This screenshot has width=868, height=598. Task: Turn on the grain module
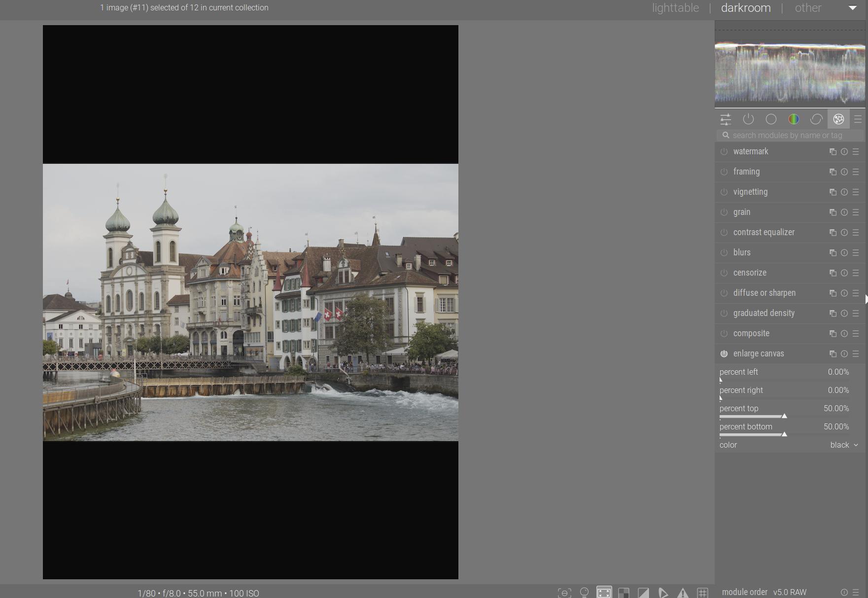724,212
